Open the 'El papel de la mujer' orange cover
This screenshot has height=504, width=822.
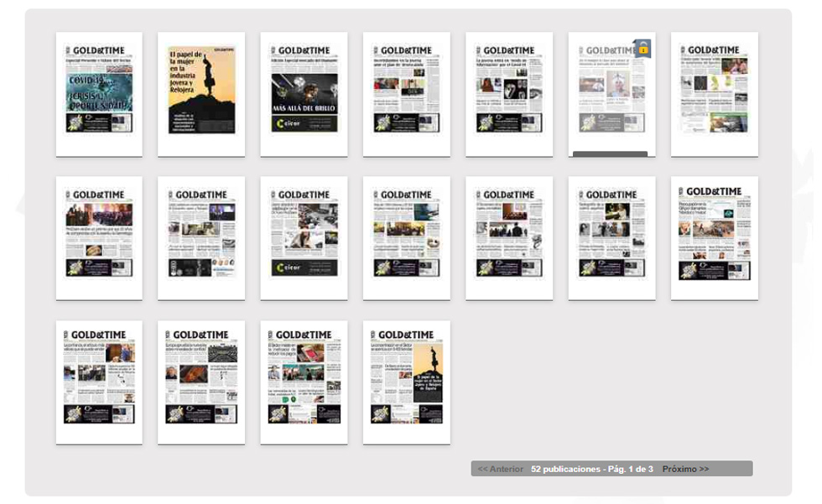pos(201,94)
